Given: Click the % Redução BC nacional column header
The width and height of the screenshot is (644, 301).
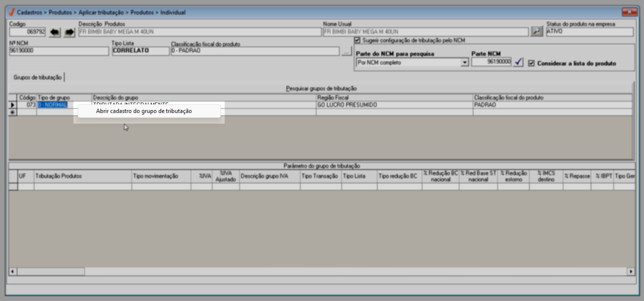Looking at the screenshot, I should (x=441, y=176).
